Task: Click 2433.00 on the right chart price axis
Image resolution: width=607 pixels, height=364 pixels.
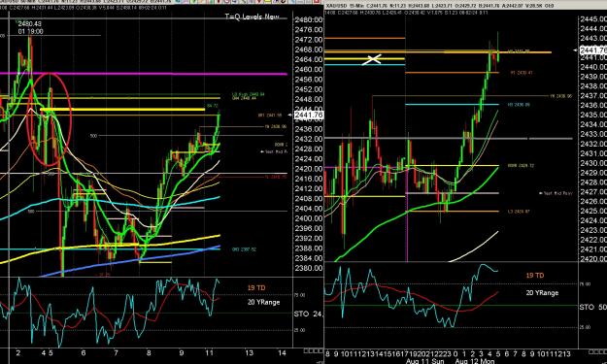Action: 593,134
